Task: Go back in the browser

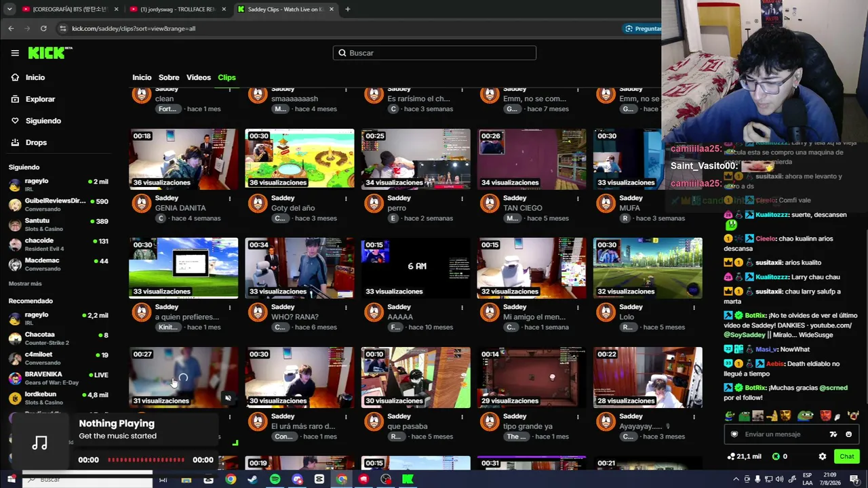Action: pyautogui.click(x=11, y=28)
